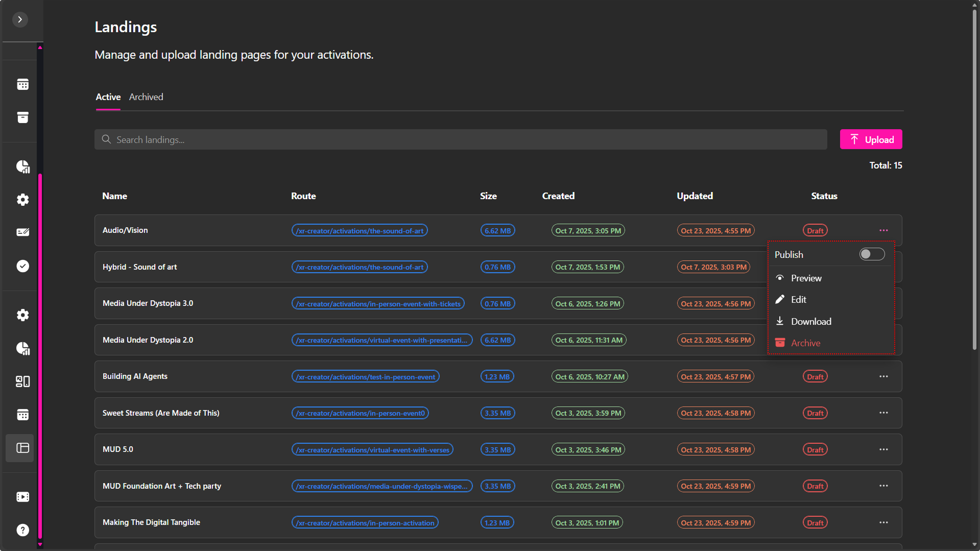The height and width of the screenshot is (551, 980).
Task: Open the landings layout icon in sidebar
Action: 22,448
